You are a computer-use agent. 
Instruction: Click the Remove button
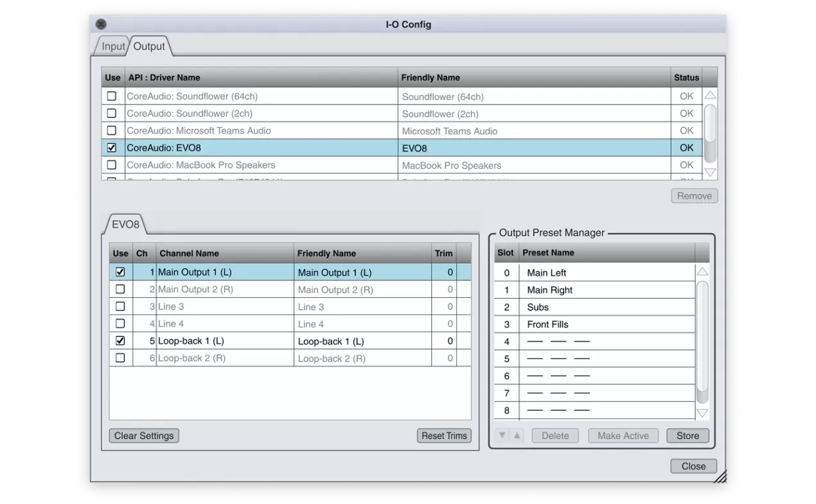pos(694,196)
